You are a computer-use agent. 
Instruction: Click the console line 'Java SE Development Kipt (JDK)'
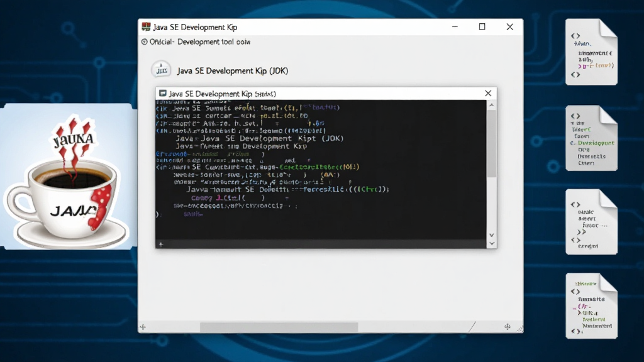(x=260, y=138)
